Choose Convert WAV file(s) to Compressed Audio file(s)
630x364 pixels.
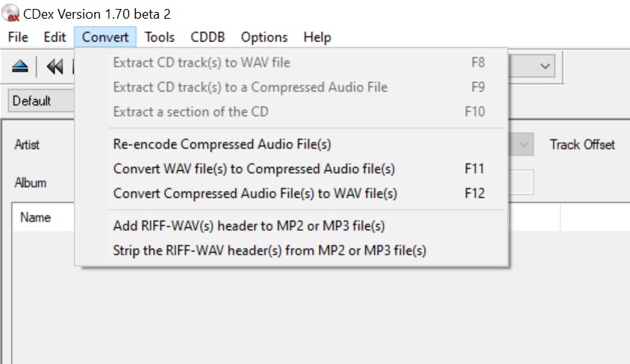[x=254, y=169]
